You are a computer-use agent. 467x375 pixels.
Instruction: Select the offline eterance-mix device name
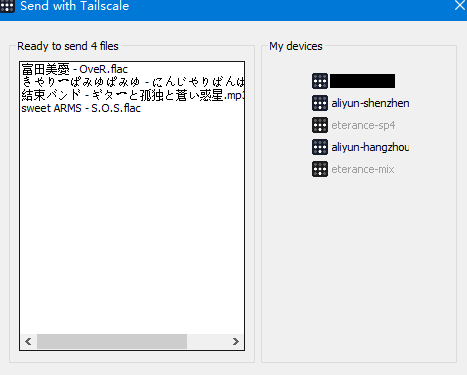click(363, 169)
